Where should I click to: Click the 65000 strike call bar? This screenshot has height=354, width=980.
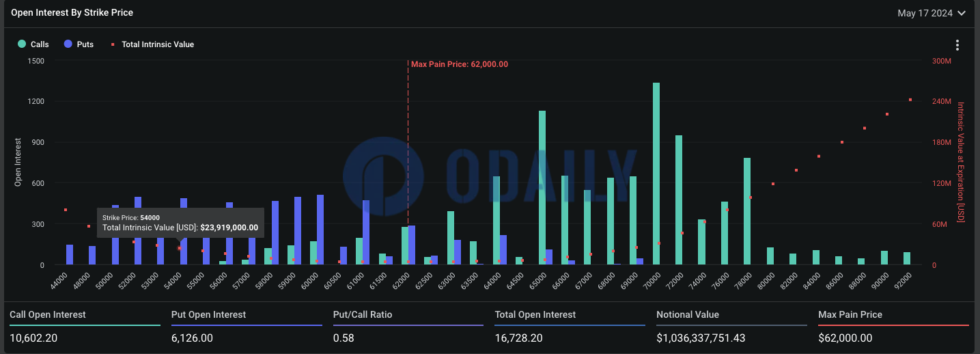point(542,187)
